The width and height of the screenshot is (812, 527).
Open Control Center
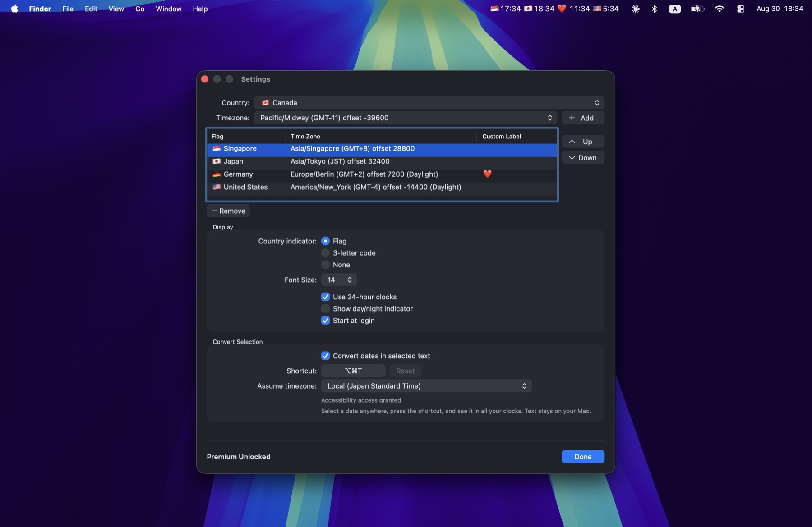pyautogui.click(x=741, y=9)
